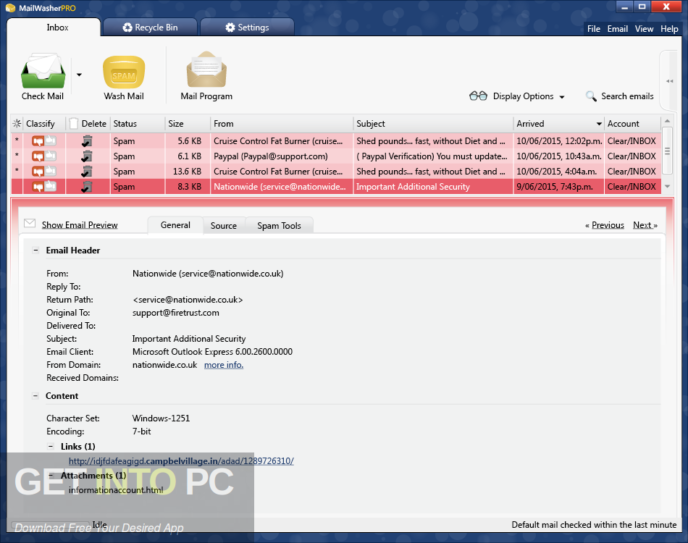Open Mail Program envelope icon

pyautogui.click(x=206, y=70)
